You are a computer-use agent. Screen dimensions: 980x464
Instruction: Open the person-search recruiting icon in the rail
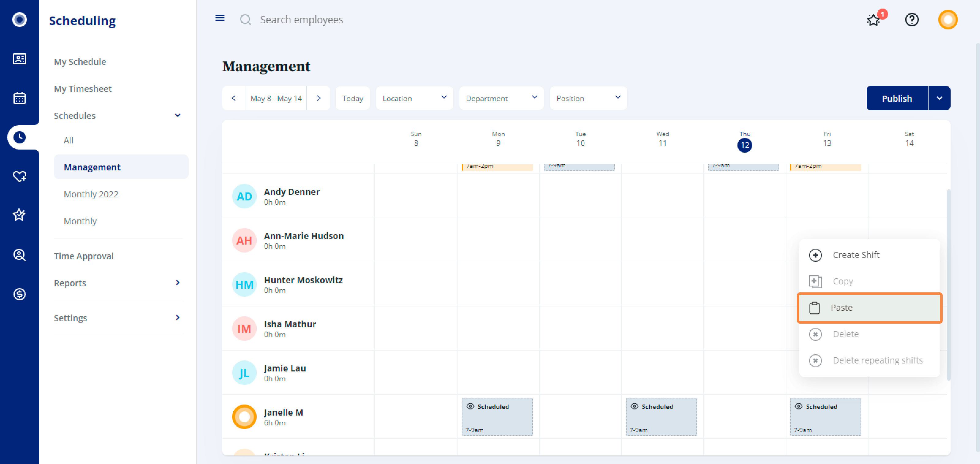(x=19, y=255)
